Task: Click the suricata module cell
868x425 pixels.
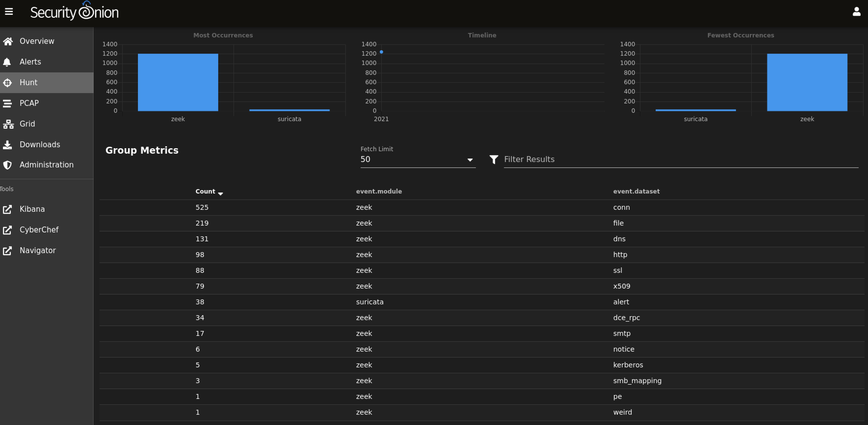Action: pos(370,302)
